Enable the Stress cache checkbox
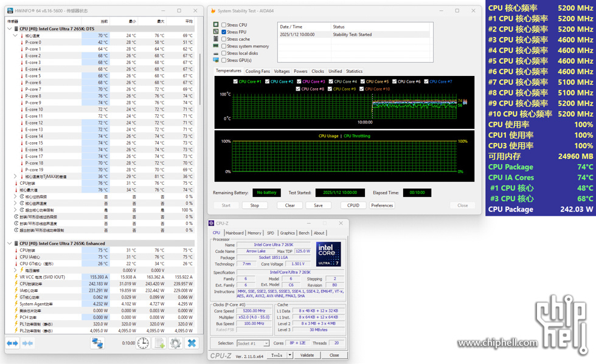Screen dimensions: 596x364 coord(224,39)
